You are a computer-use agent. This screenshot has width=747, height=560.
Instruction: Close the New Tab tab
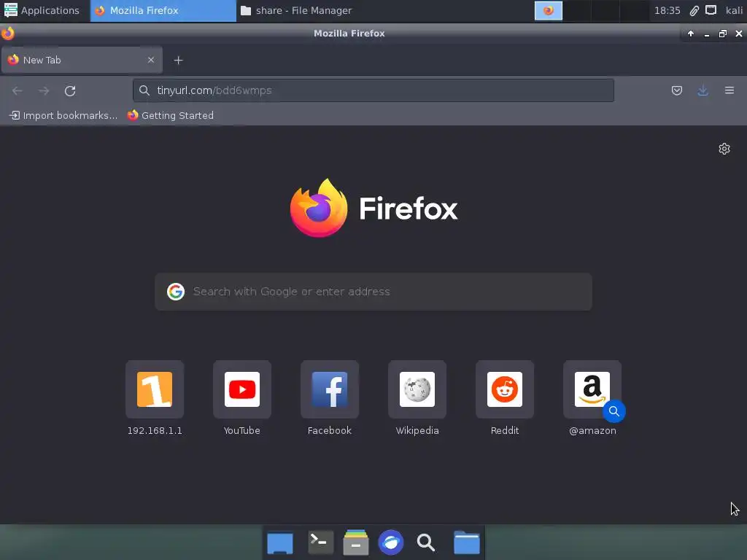pos(150,60)
